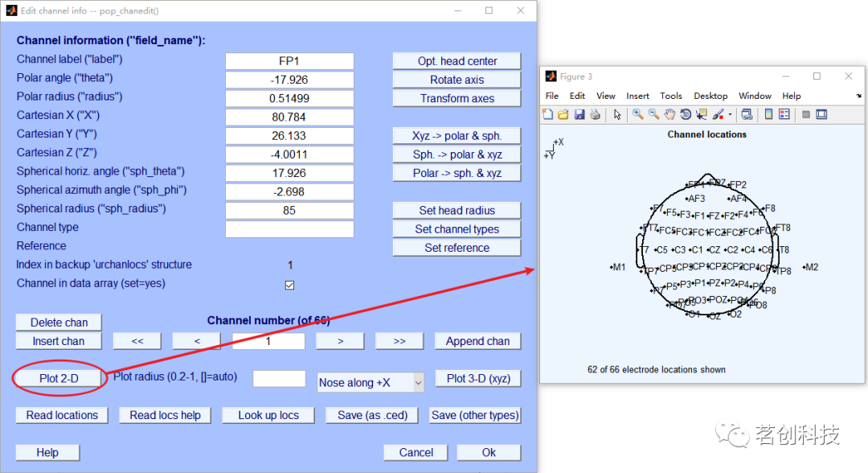Click Show Plot Tools and Dock icon
The image size is (868, 473).
[x=821, y=114]
